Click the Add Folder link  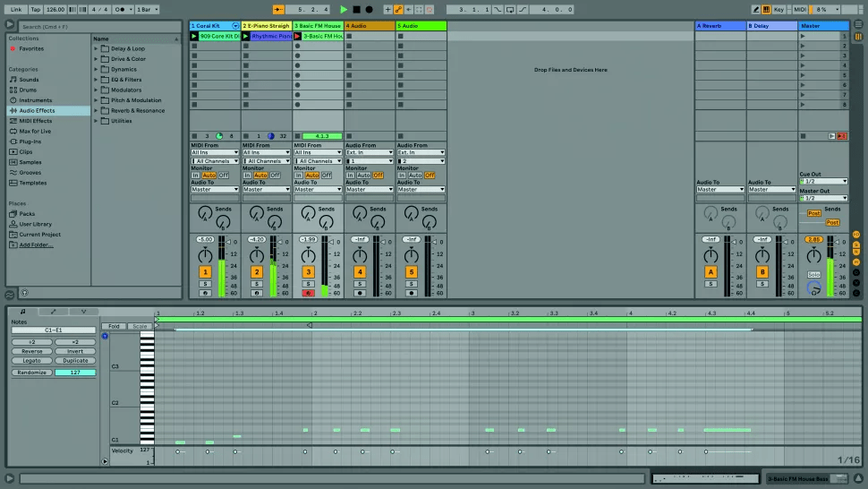pos(37,244)
